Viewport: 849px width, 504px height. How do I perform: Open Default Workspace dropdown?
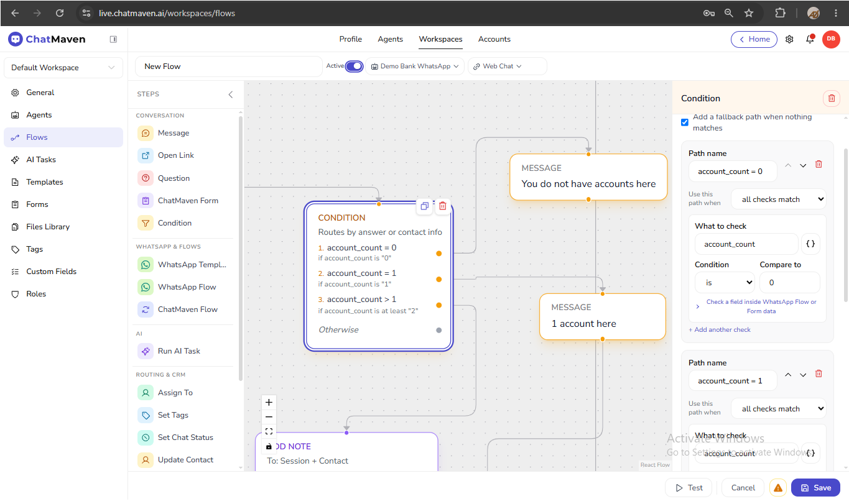click(63, 68)
